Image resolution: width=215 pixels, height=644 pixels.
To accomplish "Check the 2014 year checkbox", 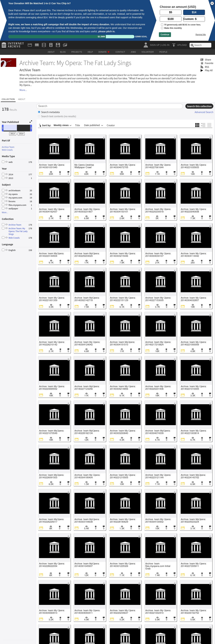I will tap(3, 174).
